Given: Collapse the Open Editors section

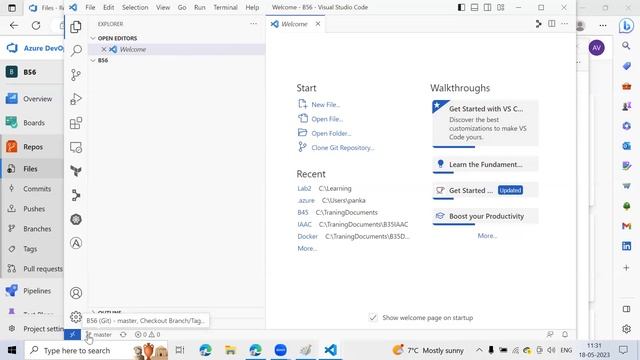Looking at the screenshot, I should [177, 38].
